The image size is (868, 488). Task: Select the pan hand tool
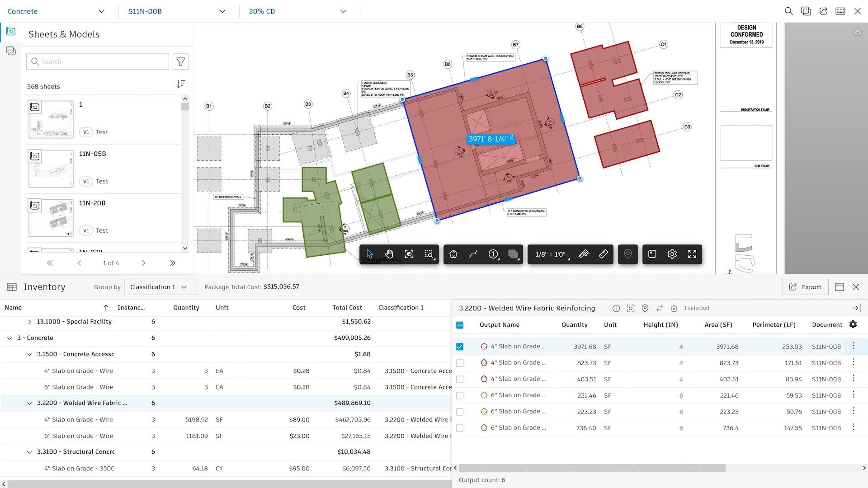pos(389,254)
